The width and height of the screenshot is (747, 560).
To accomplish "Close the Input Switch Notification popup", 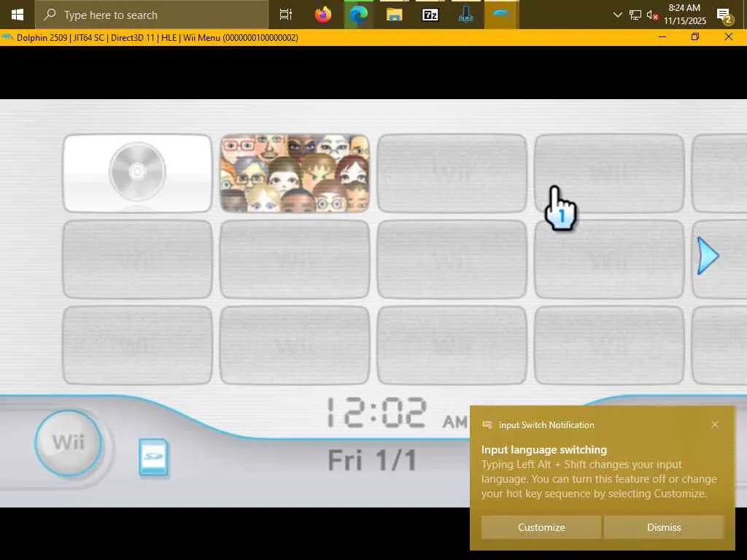I will [715, 424].
